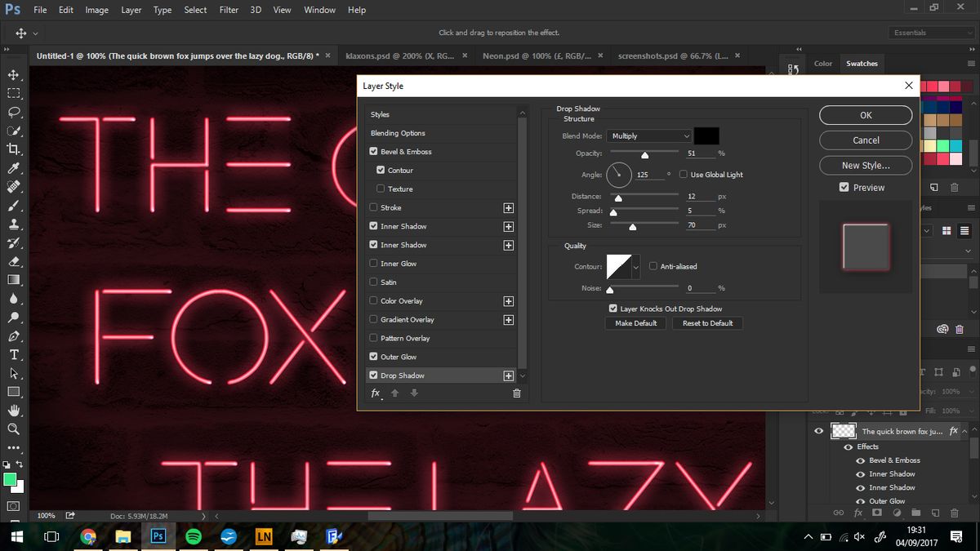The width and height of the screenshot is (980, 551).
Task: Open the Filter menu
Action: [x=228, y=10]
